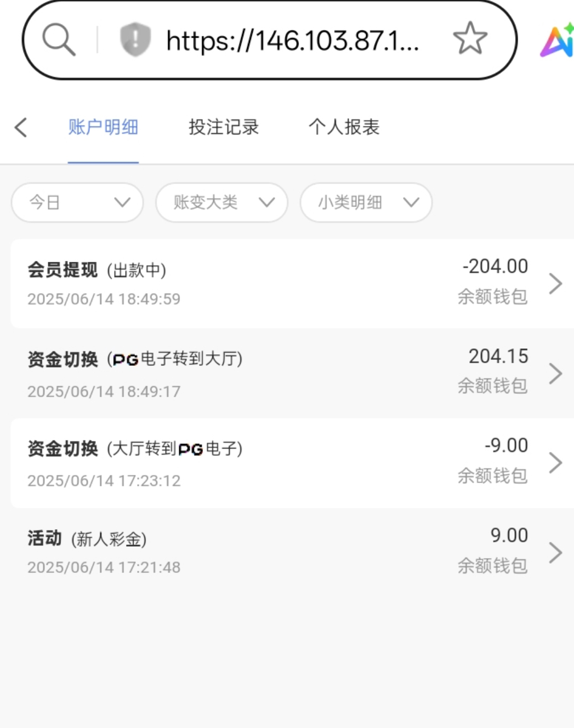Open the colorful AI assistant icon
The image size is (574, 728).
[558, 41]
